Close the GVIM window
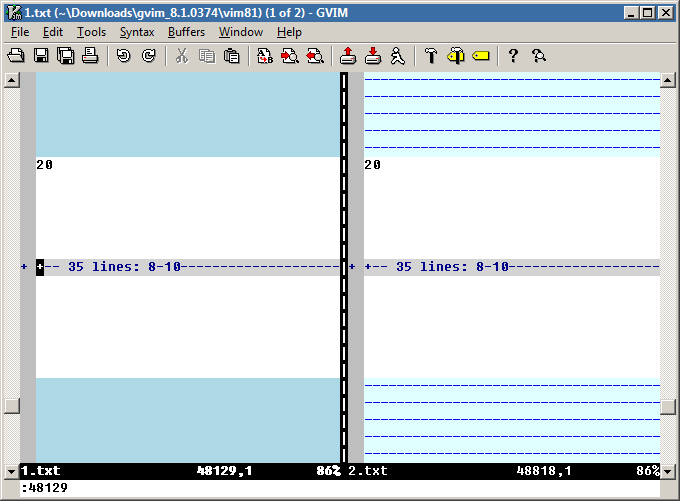Screen dimensions: 680x501 click(x=666, y=13)
